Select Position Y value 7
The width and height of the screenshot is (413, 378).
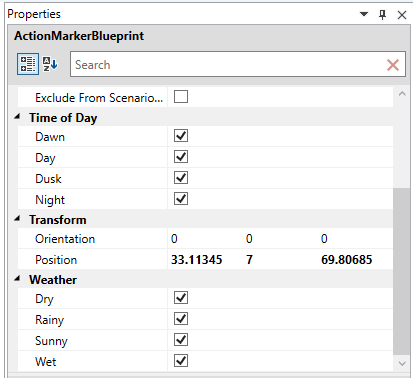pos(249,260)
